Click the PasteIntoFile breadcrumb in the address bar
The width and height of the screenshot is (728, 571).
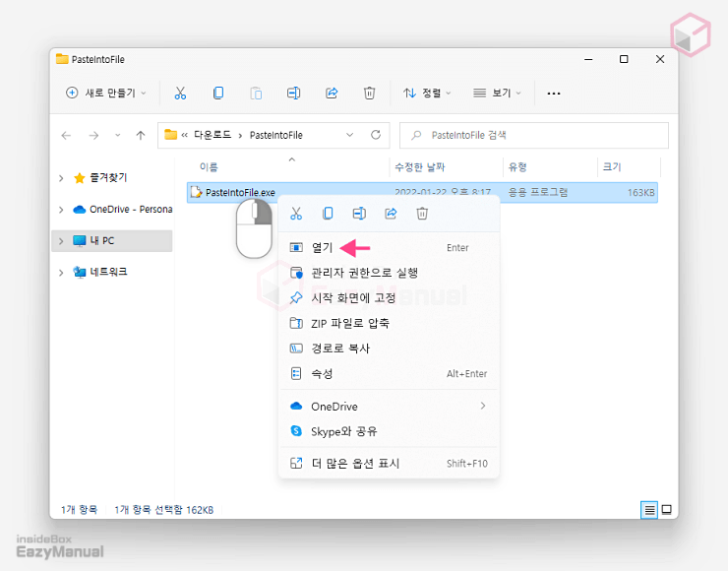[x=275, y=135]
